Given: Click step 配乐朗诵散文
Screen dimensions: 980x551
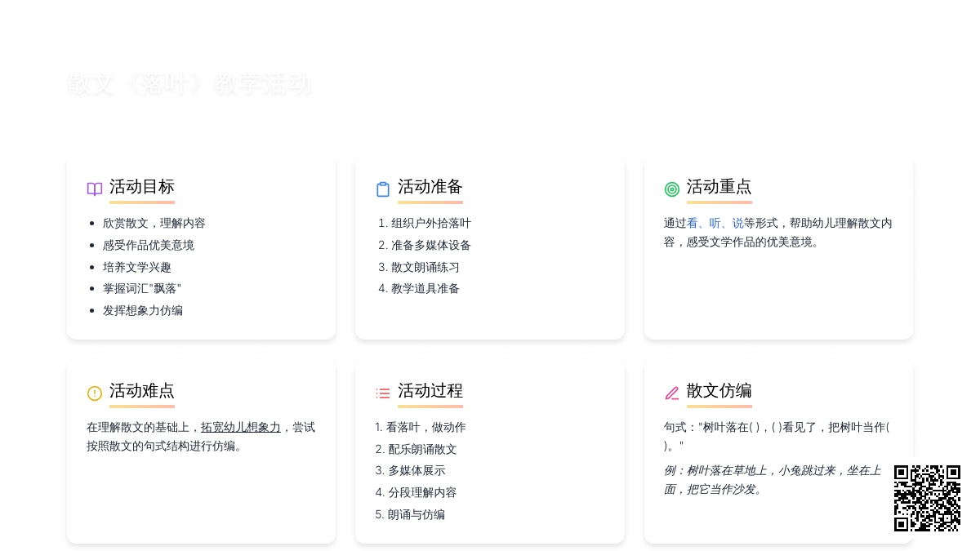Looking at the screenshot, I should [x=422, y=449].
